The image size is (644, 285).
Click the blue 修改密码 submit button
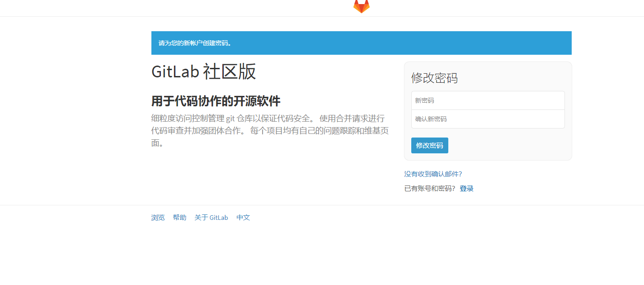pos(429,145)
